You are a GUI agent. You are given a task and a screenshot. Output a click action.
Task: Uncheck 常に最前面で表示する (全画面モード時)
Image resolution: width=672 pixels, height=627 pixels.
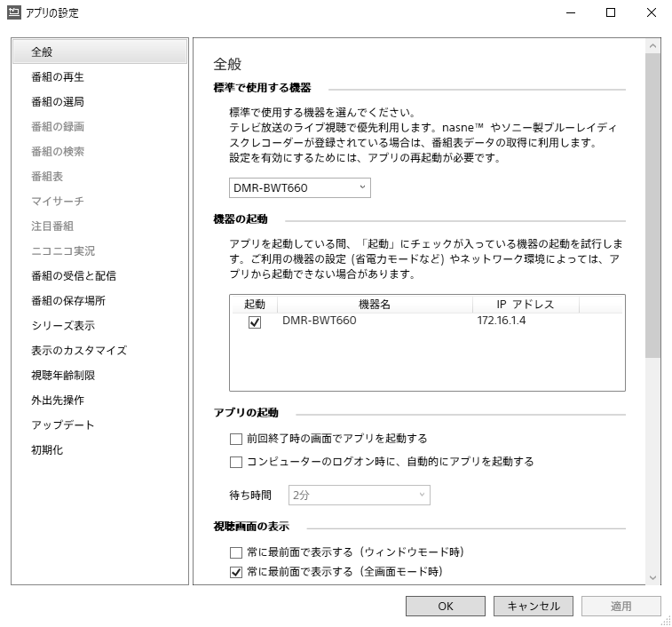(236, 572)
